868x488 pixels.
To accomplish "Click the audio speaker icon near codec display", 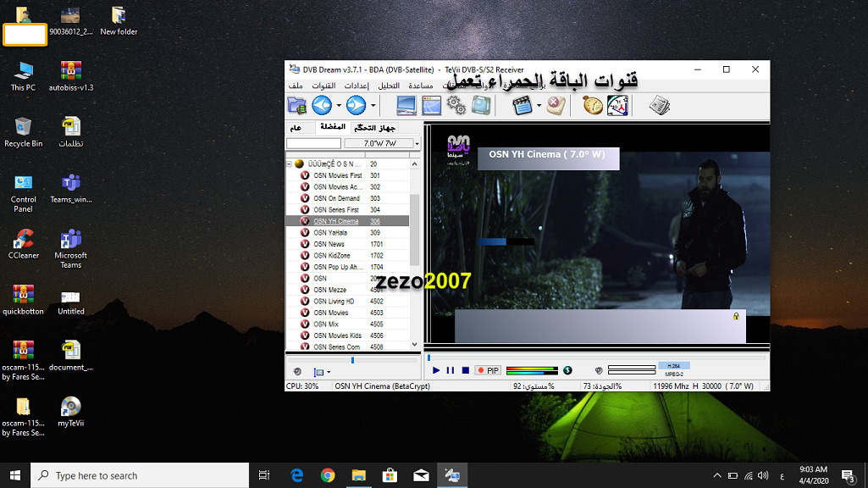I will (599, 370).
